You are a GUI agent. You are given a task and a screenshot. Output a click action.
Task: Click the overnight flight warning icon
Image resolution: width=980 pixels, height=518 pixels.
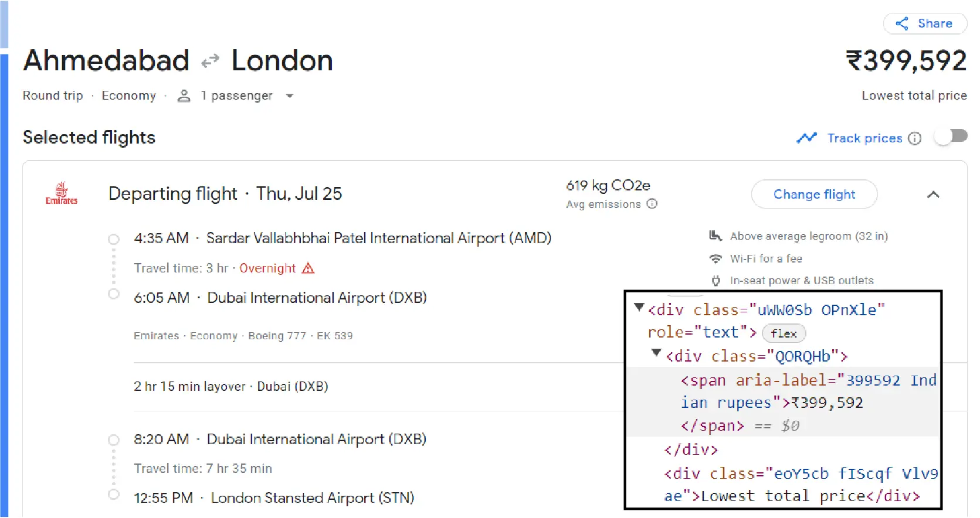(x=308, y=268)
